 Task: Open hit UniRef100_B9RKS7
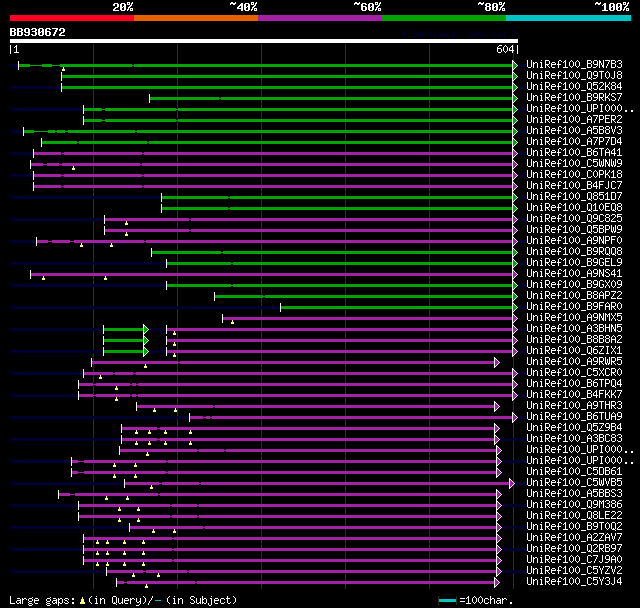click(574, 98)
